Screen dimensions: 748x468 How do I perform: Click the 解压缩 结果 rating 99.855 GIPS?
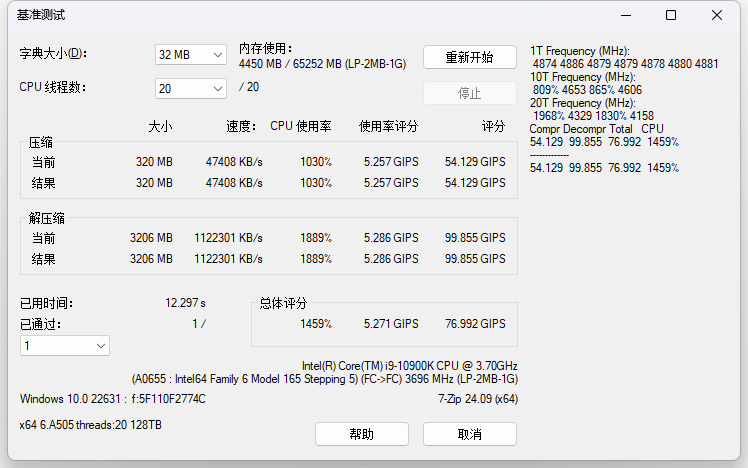(475, 259)
